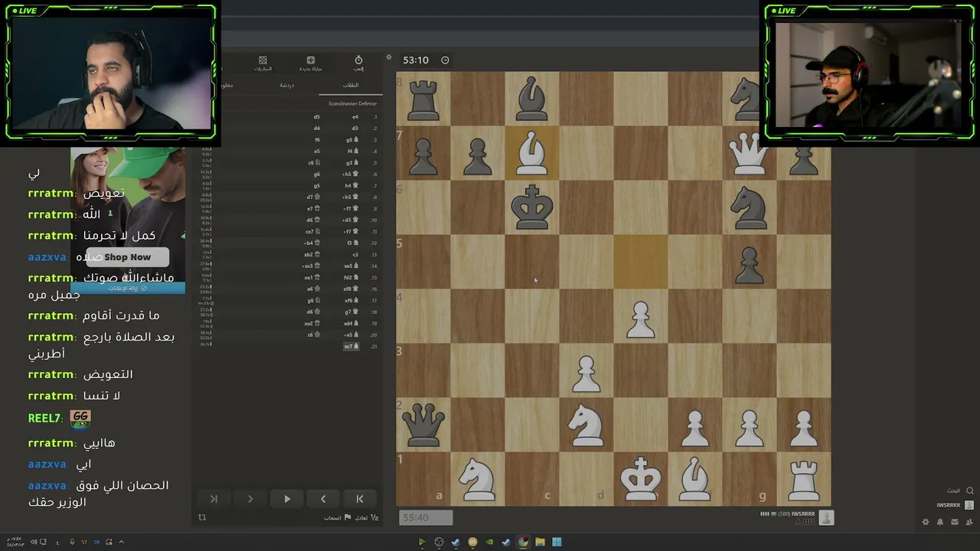Open File Explorer from the taskbar
Viewport: 980px width, 551px height.
tap(540, 542)
